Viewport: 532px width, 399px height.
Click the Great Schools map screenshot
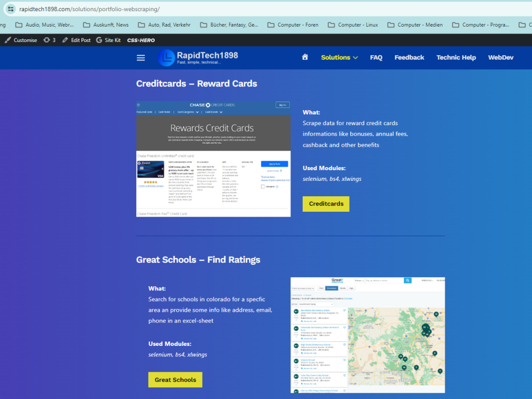(x=368, y=335)
